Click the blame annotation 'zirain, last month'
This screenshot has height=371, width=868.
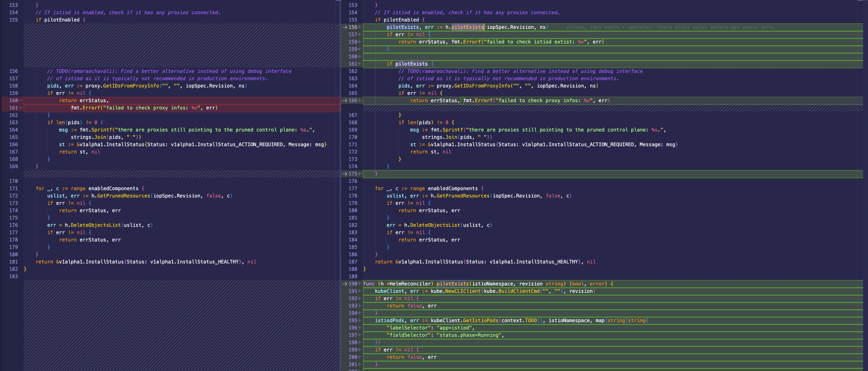592,27
